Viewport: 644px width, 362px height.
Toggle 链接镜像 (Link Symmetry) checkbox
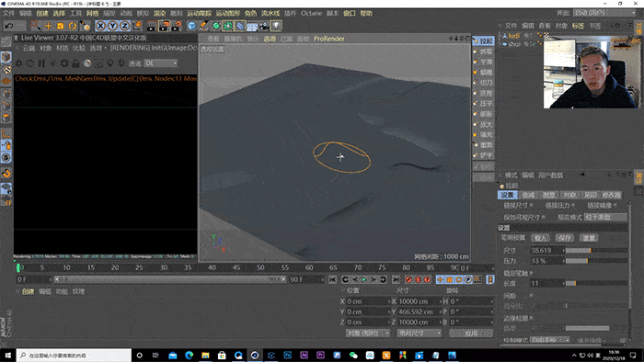[x=615, y=205]
